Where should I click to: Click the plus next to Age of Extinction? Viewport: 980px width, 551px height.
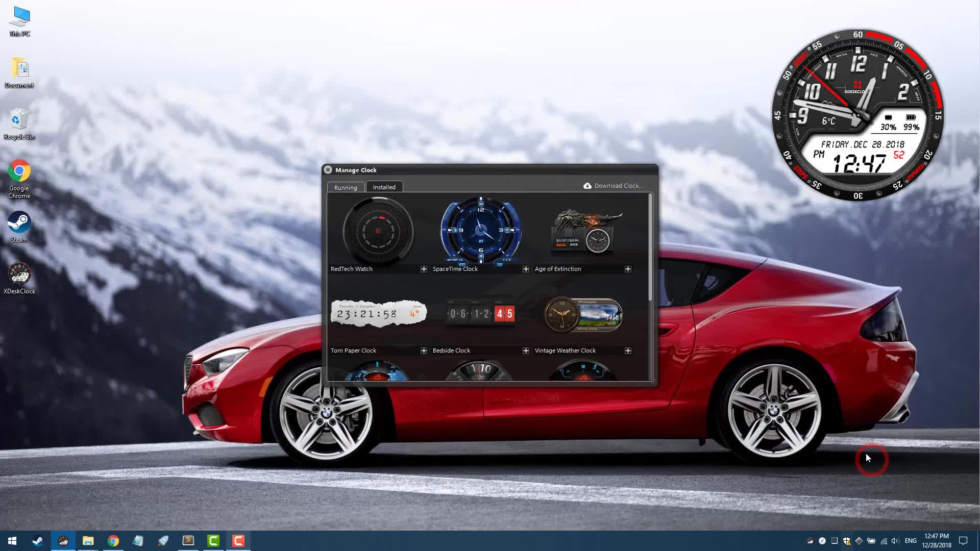coord(628,269)
